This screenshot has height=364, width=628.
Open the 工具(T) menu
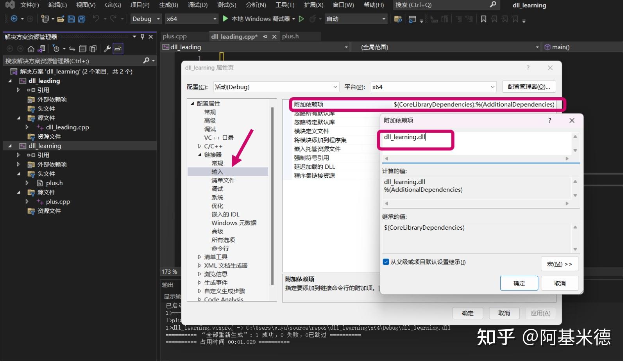285,5
